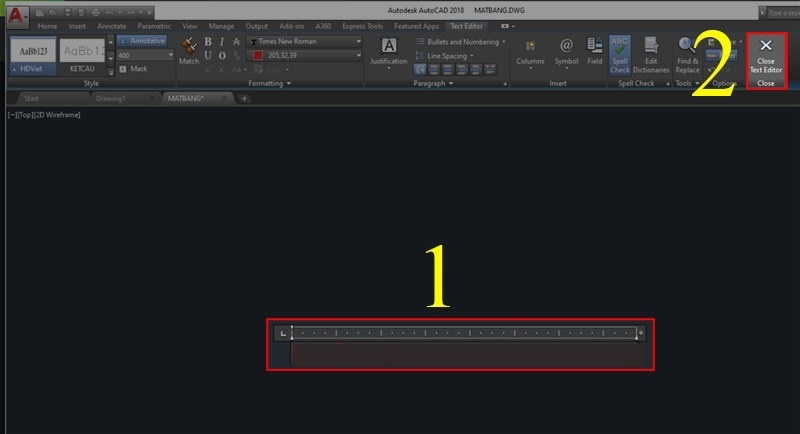Click the red color swatch in Formatting

tap(258, 55)
